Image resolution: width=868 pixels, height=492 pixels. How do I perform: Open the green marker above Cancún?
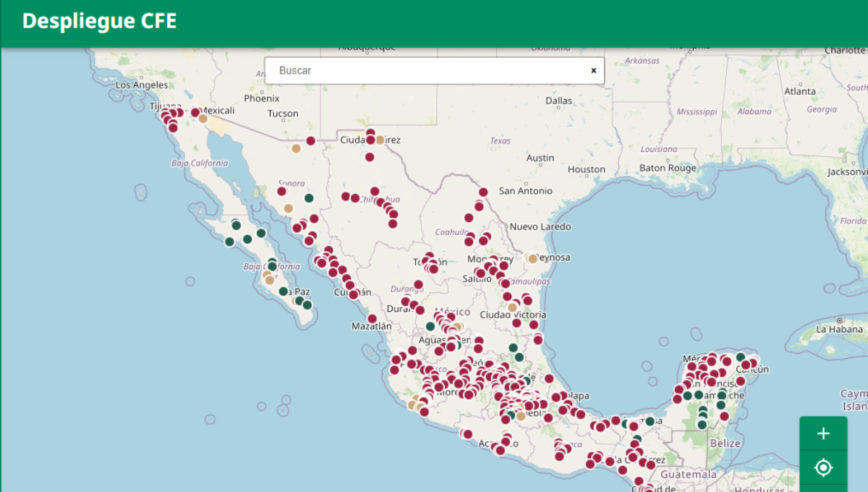click(740, 357)
